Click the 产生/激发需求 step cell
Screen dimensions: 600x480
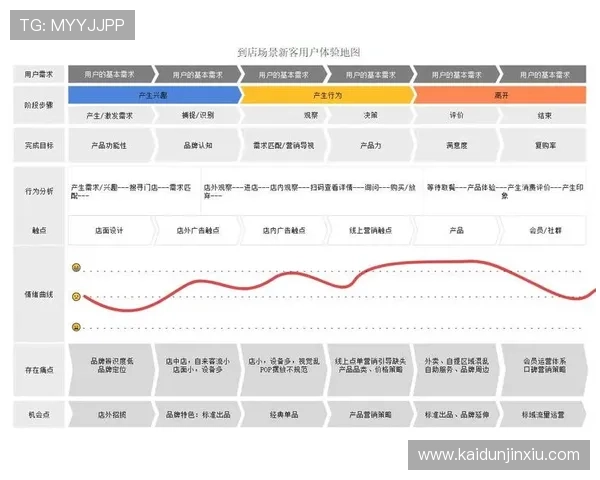pyautogui.click(x=110, y=115)
